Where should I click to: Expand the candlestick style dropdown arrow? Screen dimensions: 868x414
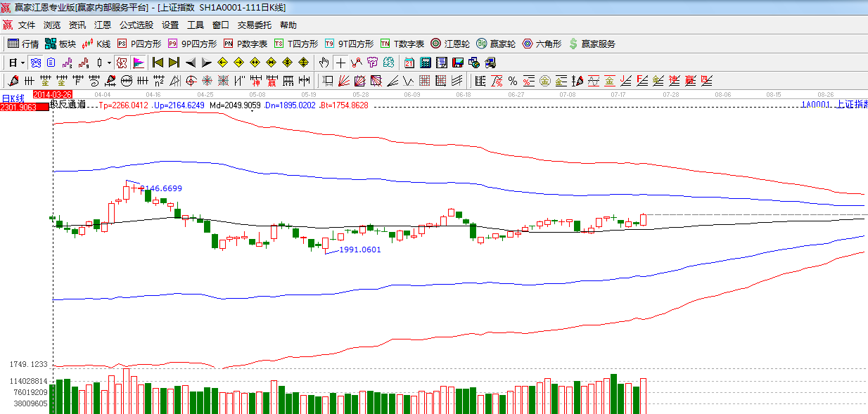pos(109,63)
